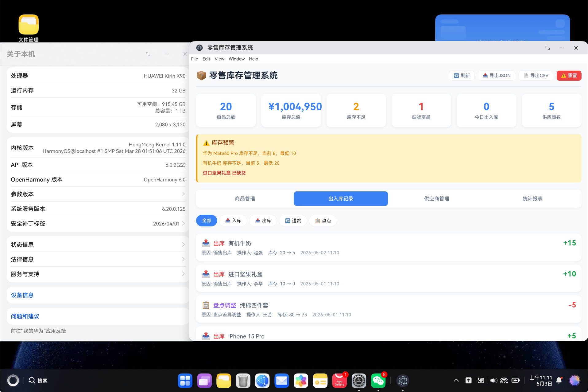Click the red 重置 reset button
Viewport: 588px width, 392px height.
point(569,76)
